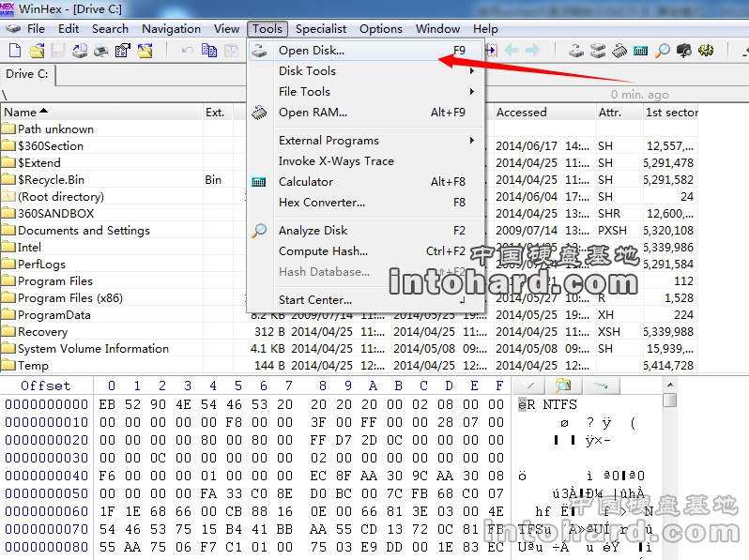Open the Specialist menu

pos(321,29)
